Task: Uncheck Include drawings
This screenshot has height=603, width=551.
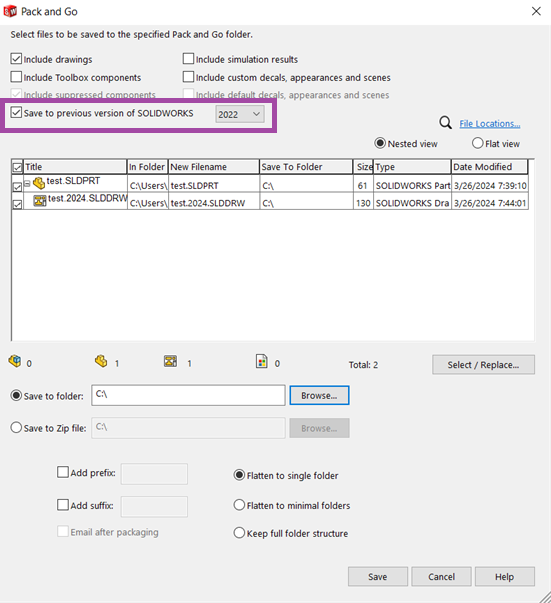Action: pos(16,59)
